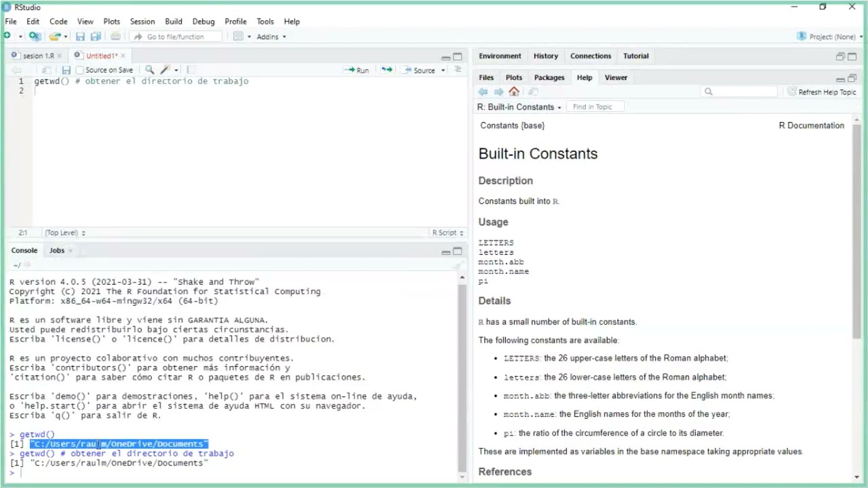
Task: Click Refresh Help Topic
Action: click(x=822, y=91)
